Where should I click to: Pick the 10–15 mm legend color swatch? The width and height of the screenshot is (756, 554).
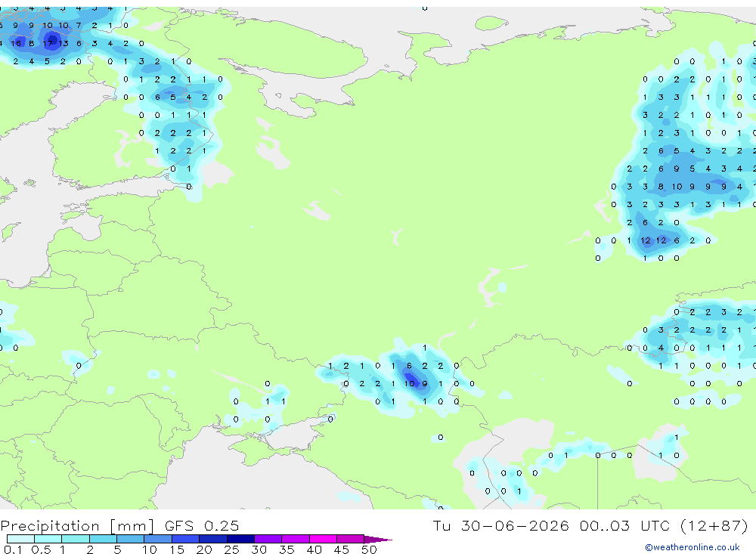click(x=158, y=539)
